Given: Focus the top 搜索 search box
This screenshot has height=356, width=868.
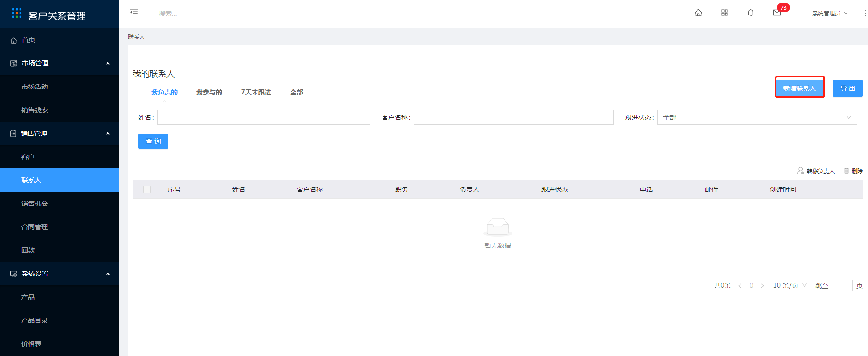Looking at the screenshot, I should pyautogui.click(x=168, y=14).
